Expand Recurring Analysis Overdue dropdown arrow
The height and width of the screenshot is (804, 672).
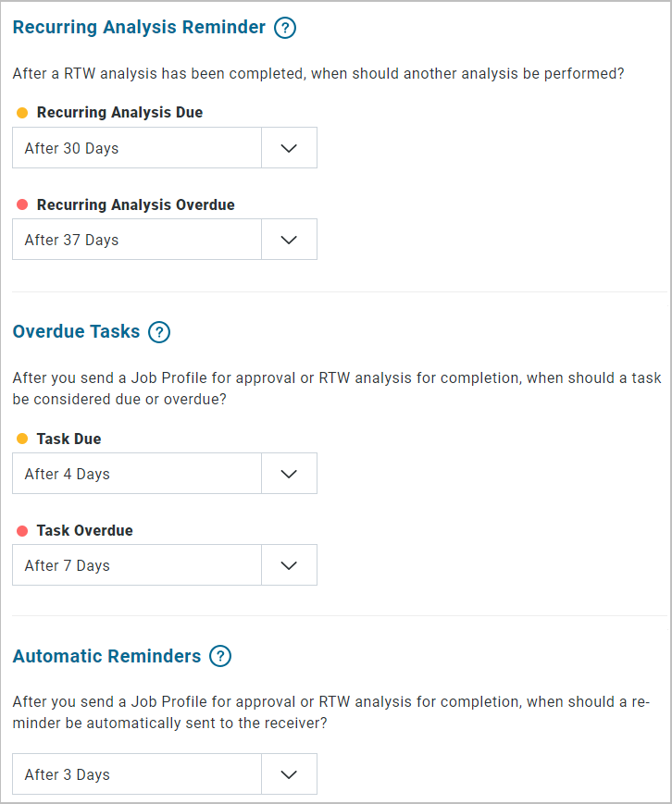[x=290, y=240]
